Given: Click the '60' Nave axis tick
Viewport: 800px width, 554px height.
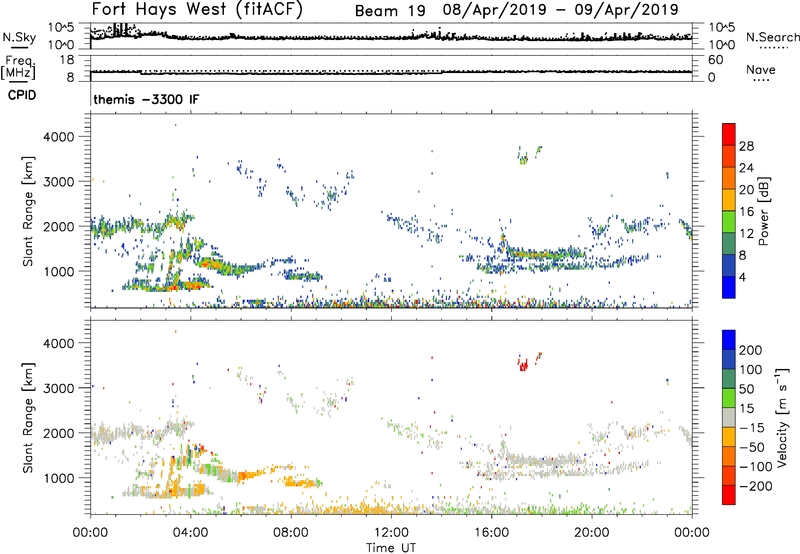Looking at the screenshot, I should pyautogui.click(x=716, y=60).
